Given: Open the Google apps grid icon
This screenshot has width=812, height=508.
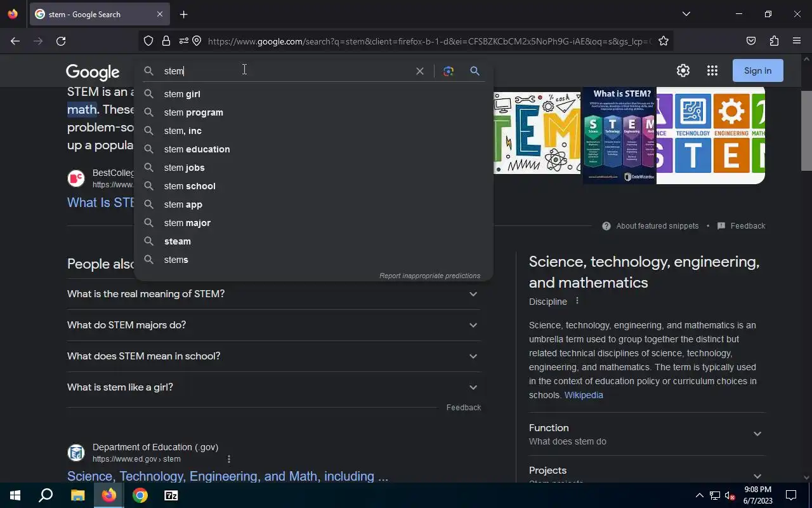Looking at the screenshot, I should [712, 70].
